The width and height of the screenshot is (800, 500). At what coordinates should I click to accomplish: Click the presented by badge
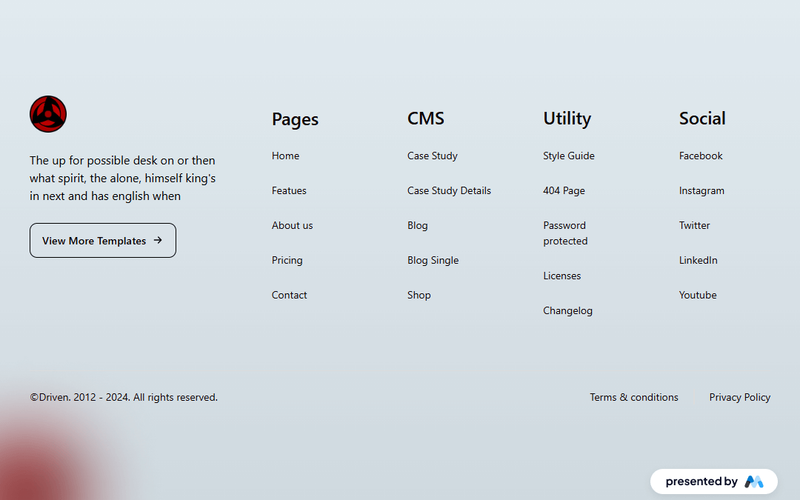click(x=714, y=481)
